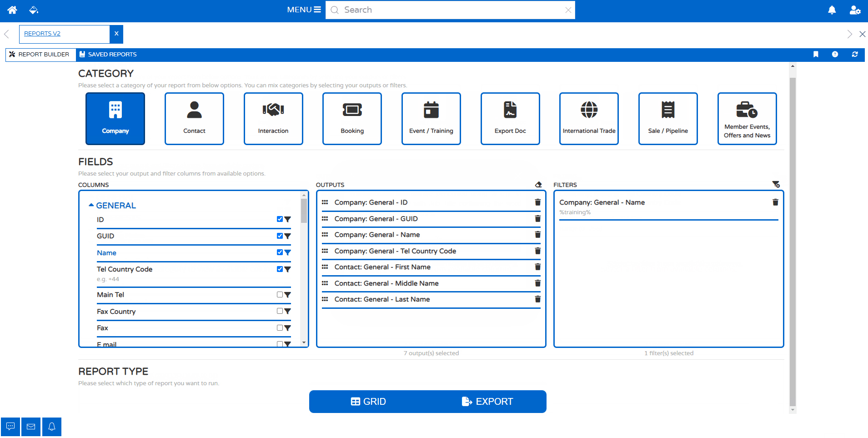The width and height of the screenshot is (868, 438).
Task: Select the Contact category
Action: click(194, 119)
